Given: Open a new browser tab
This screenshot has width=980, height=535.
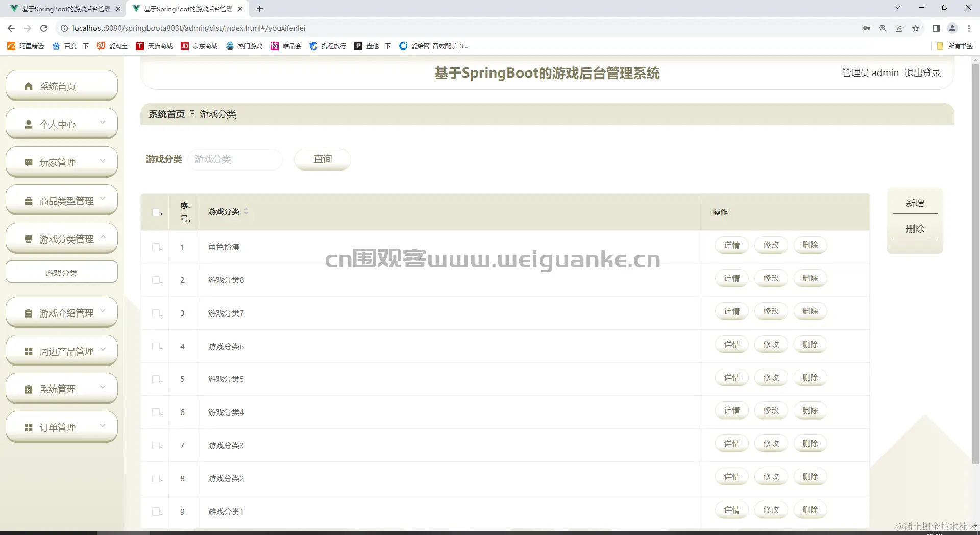Looking at the screenshot, I should [x=260, y=9].
